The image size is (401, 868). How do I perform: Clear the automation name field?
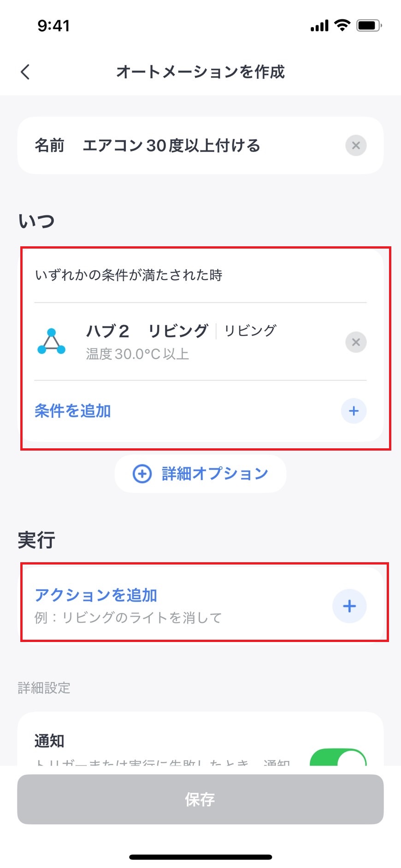pos(355,146)
